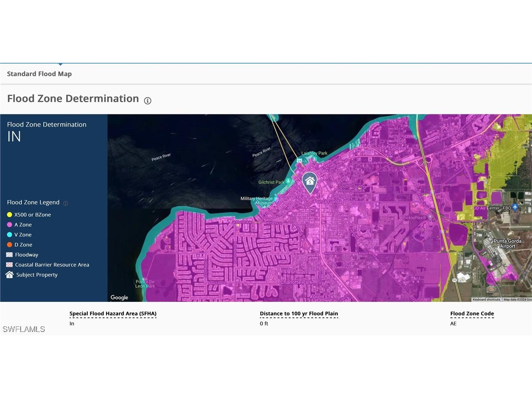Click the Flood Zone Code label
The height and width of the screenshot is (399, 532).
tap(472, 314)
